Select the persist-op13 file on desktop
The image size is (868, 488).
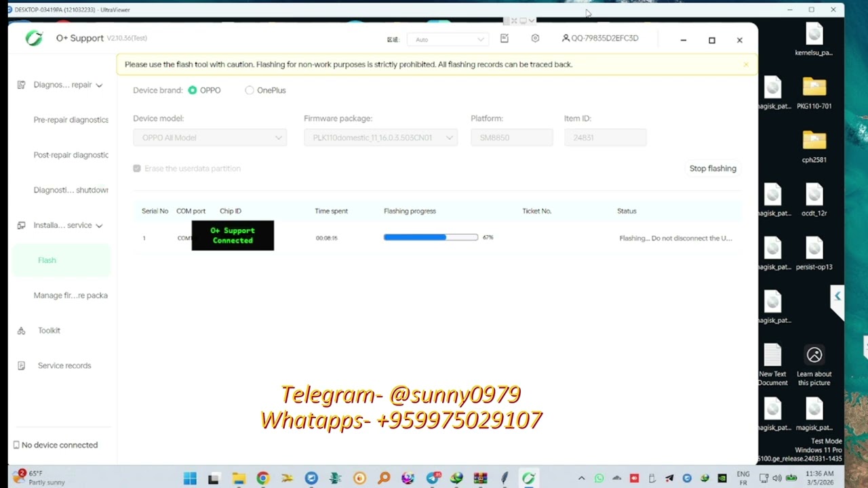[x=814, y=254]
